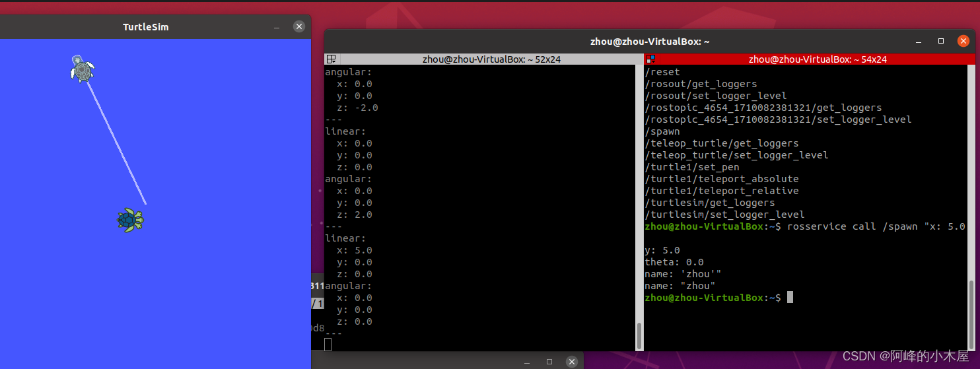
Task: Close the TurtleSim window
Action: tap(299, 26)
